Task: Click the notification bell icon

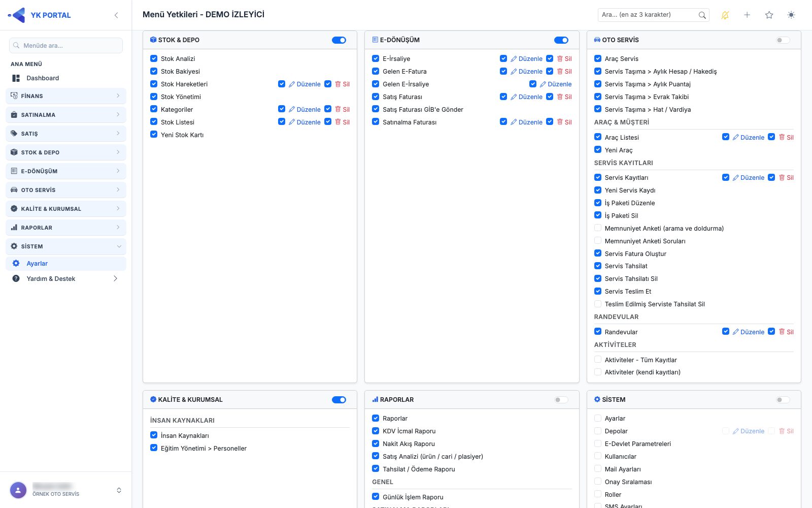Action: [725, 15]
